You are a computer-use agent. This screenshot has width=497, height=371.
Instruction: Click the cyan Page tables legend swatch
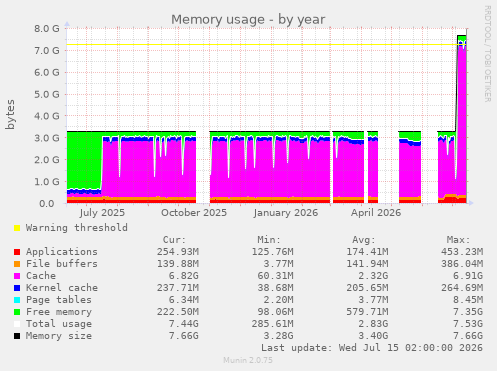click(x=17, y=300)
